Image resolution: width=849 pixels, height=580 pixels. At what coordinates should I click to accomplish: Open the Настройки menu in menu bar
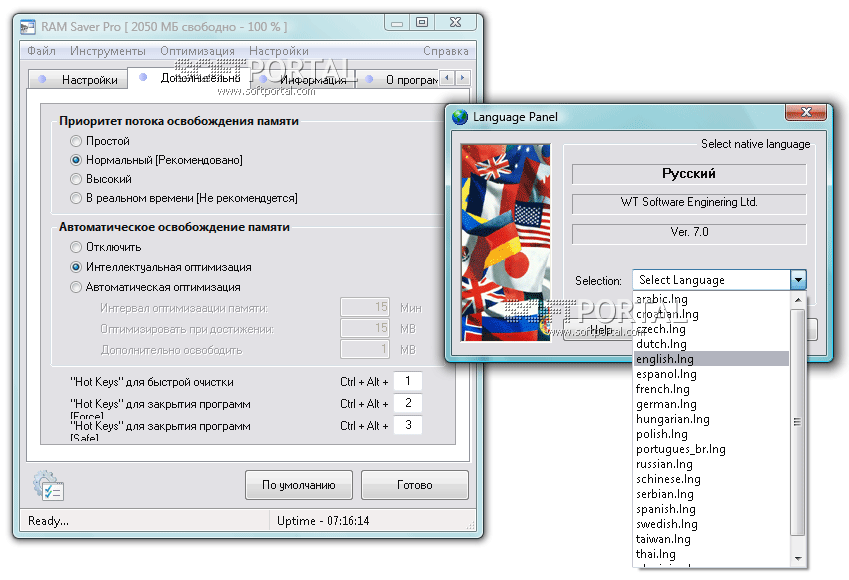click(278, 51)
